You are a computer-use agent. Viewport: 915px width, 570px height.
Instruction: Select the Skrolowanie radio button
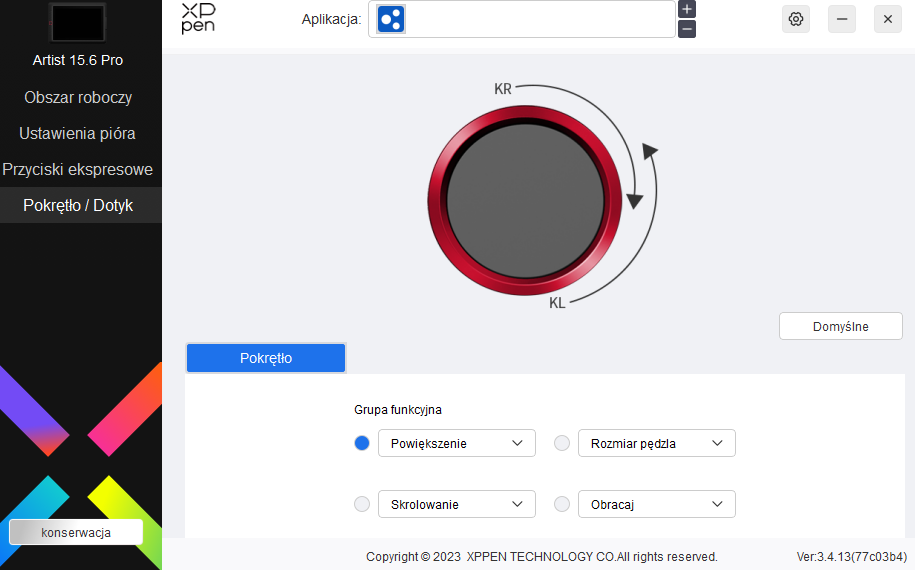[362, 504]
